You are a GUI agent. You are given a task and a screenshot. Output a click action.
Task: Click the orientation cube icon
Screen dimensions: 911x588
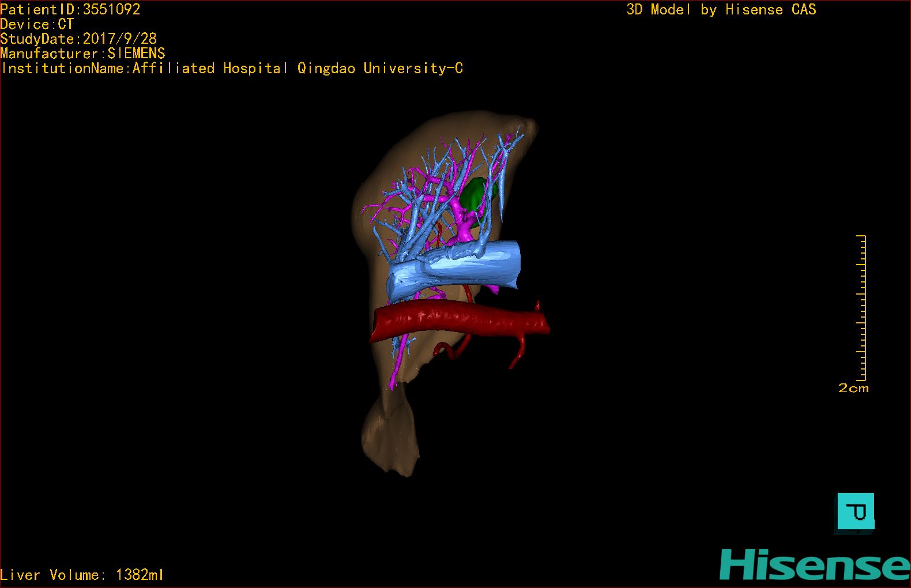click(x=856, y=512)
